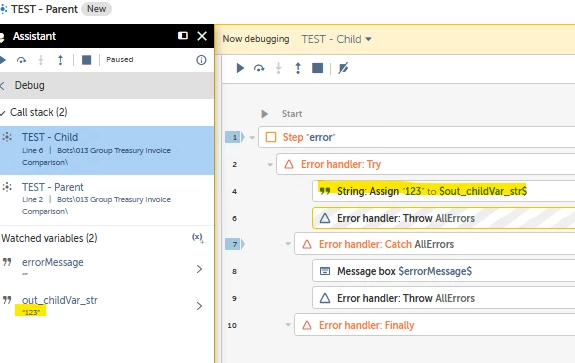
Task: Select TEST - Parent in the call stack
Action: pyautogui.click(x=107, y=199)
